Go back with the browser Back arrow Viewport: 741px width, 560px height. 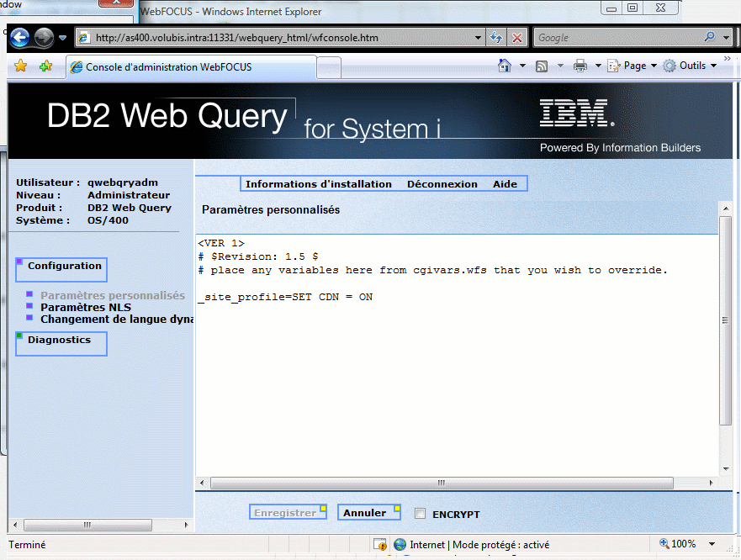[20, 37]
